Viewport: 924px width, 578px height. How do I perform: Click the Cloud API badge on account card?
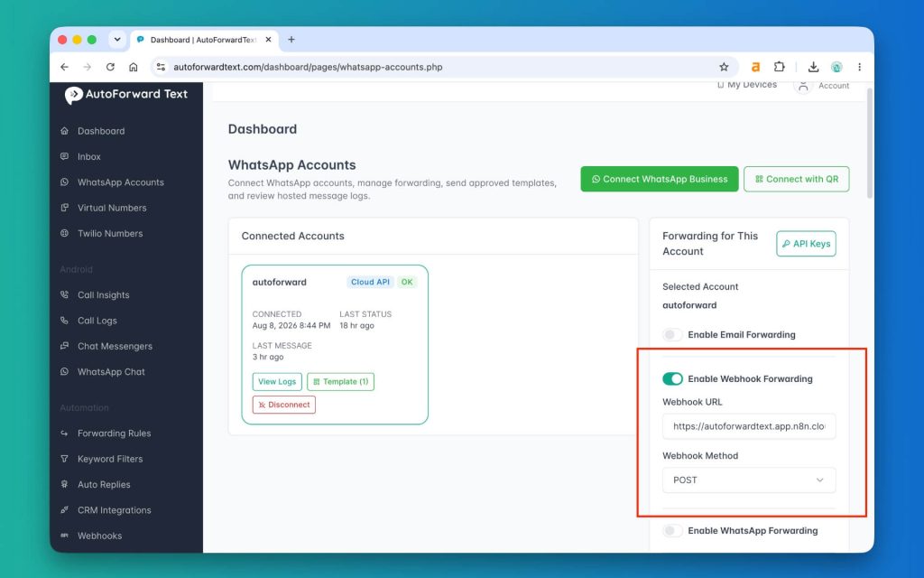coord(370,282)
